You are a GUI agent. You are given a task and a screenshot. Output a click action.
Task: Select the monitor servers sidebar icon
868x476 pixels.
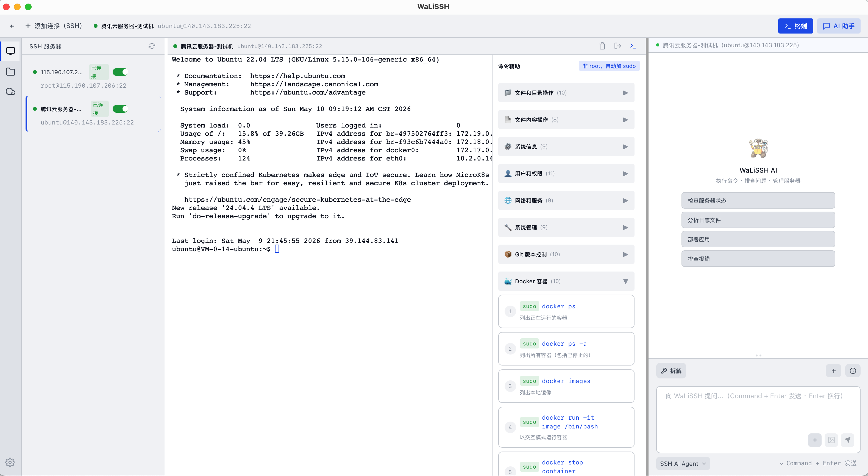pyautogui.click(x=10, y=51)
